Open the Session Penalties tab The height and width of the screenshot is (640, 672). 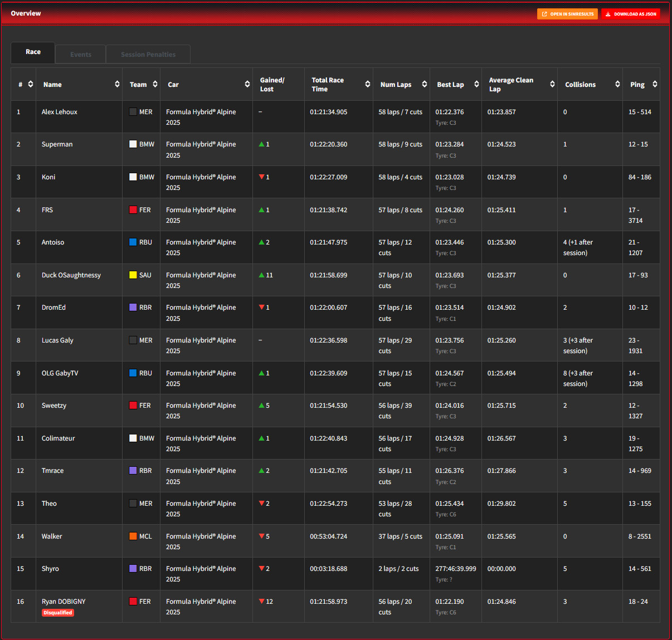click(x=148, y=55)
